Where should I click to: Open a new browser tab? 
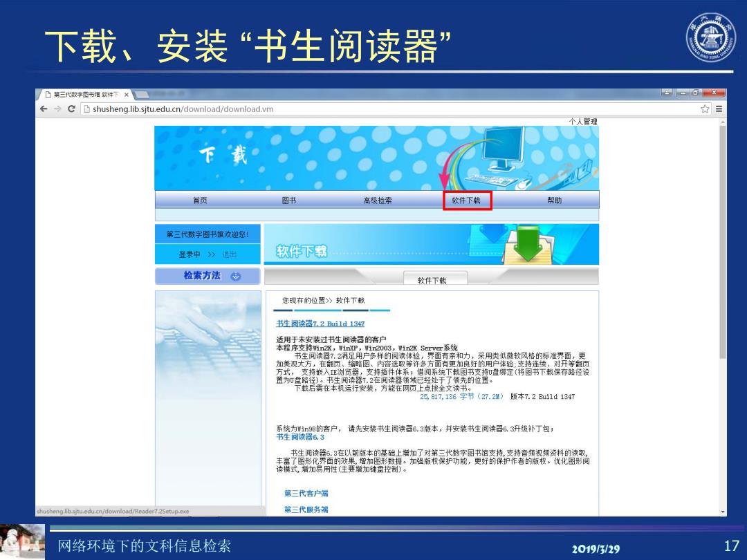(142, 94)
